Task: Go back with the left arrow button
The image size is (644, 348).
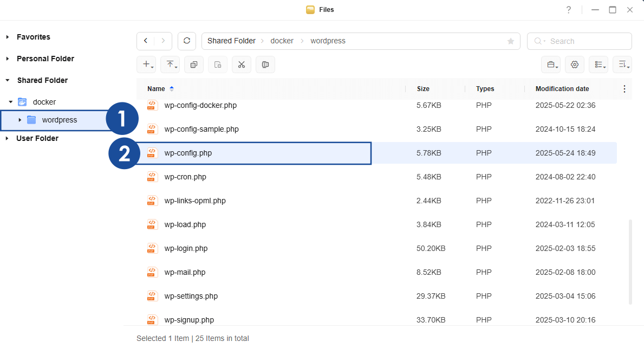Action: (x=146, y=41)
